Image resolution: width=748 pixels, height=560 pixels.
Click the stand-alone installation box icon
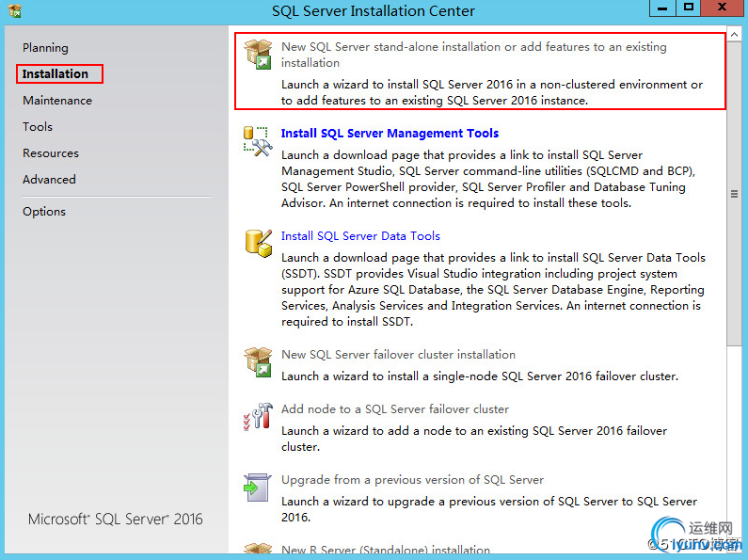[258, 55]
